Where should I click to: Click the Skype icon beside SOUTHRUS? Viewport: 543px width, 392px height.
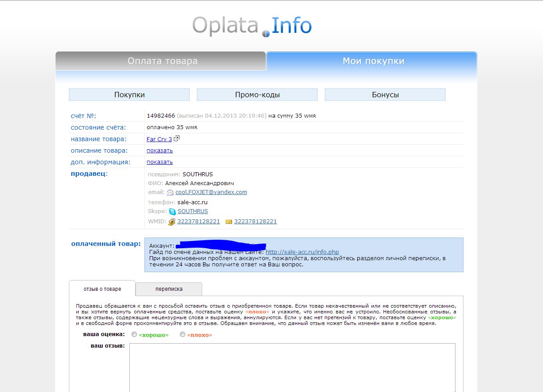click(172, 212)
